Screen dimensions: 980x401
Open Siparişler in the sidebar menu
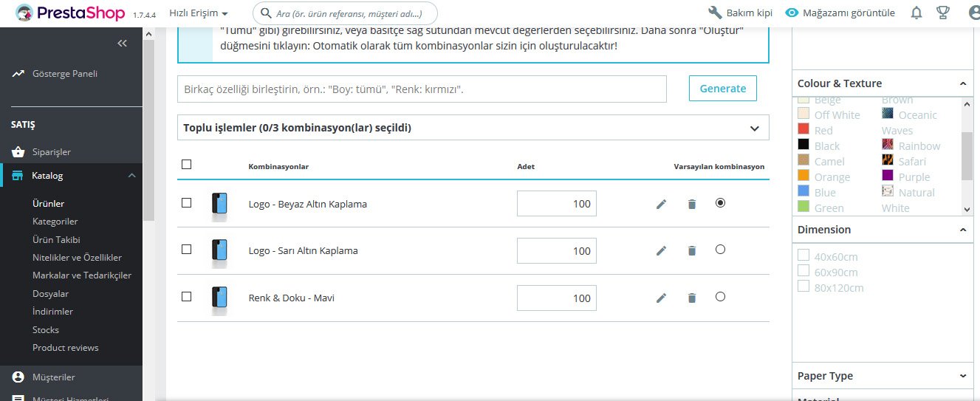click(x=52, y=152)
